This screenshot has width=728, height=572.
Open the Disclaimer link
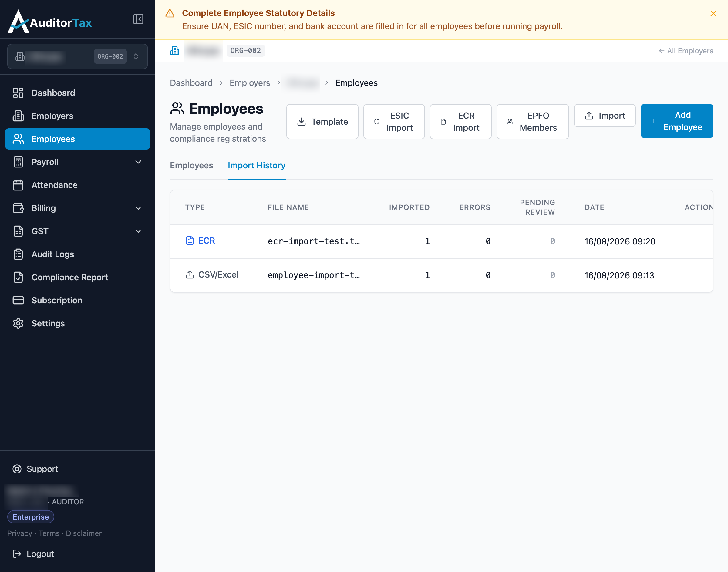(x=84, y=533)
